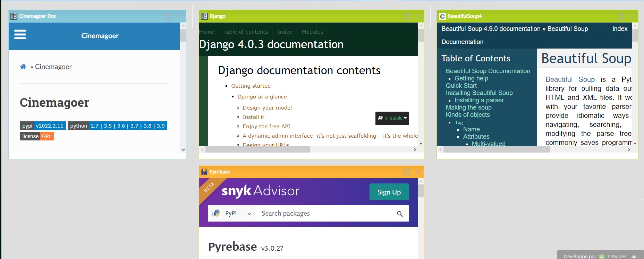
Task: Click the 'Django at a glance' link
Action: tap(262, 97)
